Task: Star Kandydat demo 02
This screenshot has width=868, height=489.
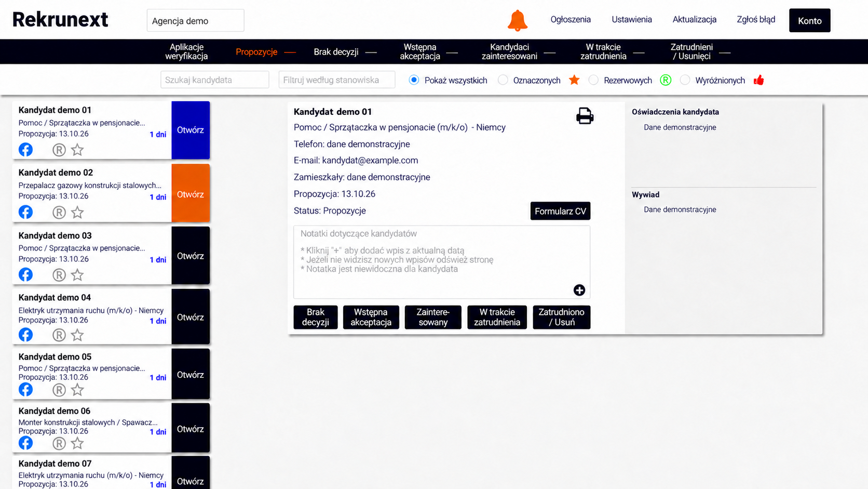Action: 77,212
